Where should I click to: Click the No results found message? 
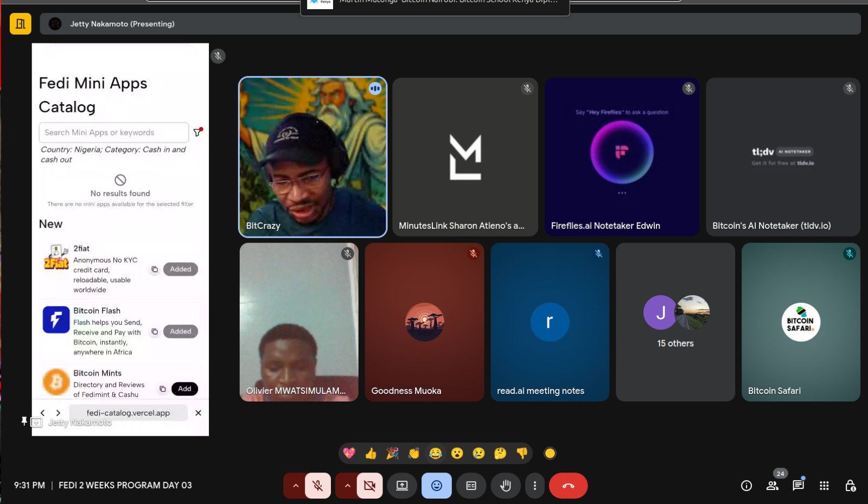click(x=120, y=193)
